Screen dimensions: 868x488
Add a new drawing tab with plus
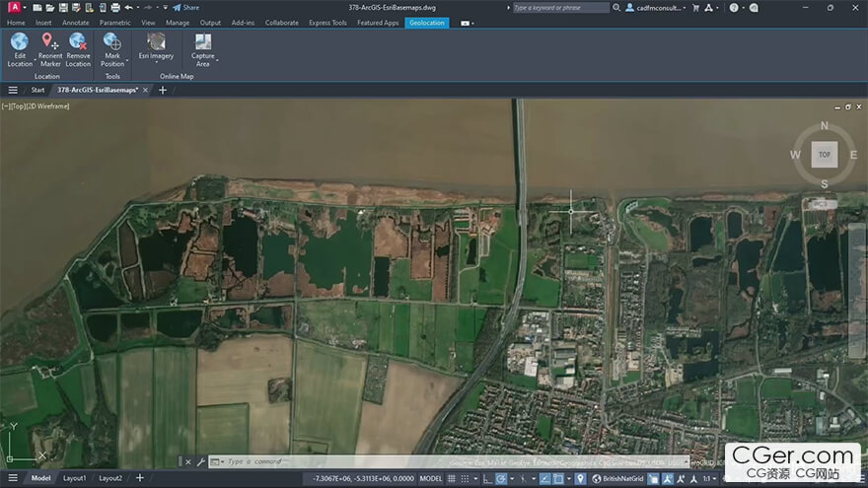[163, 90]
